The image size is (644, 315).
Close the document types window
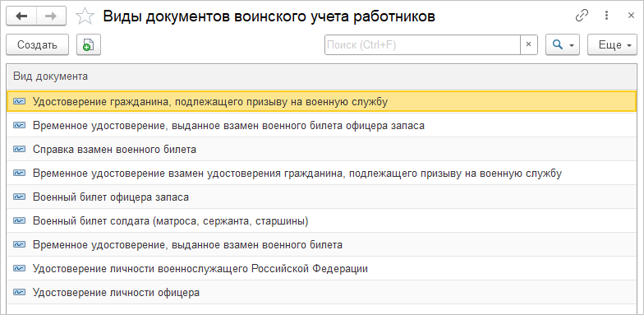(631, 16)
